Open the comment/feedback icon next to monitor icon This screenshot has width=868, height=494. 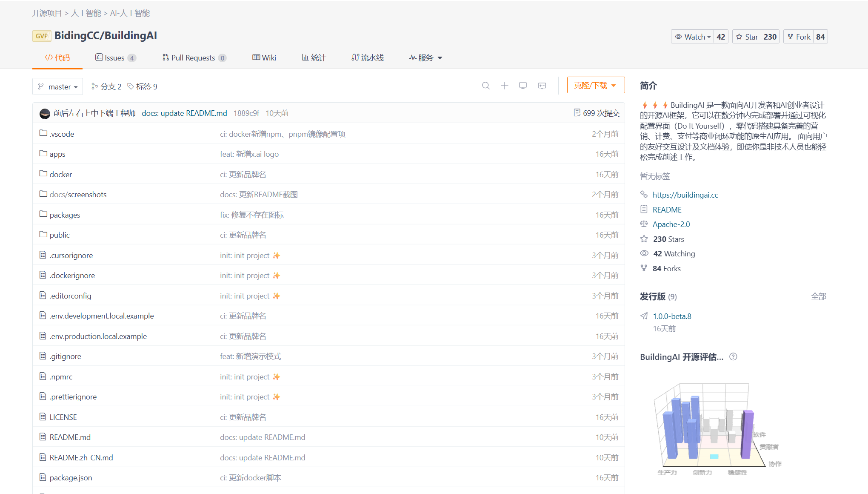point(542,86)
